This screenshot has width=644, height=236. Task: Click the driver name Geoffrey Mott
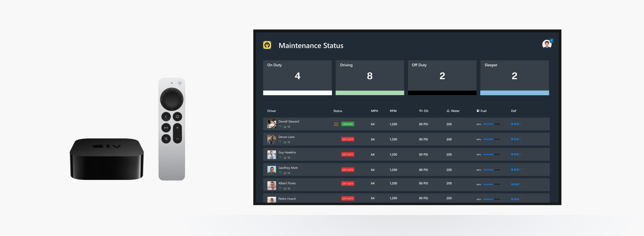tap(288, 168)
